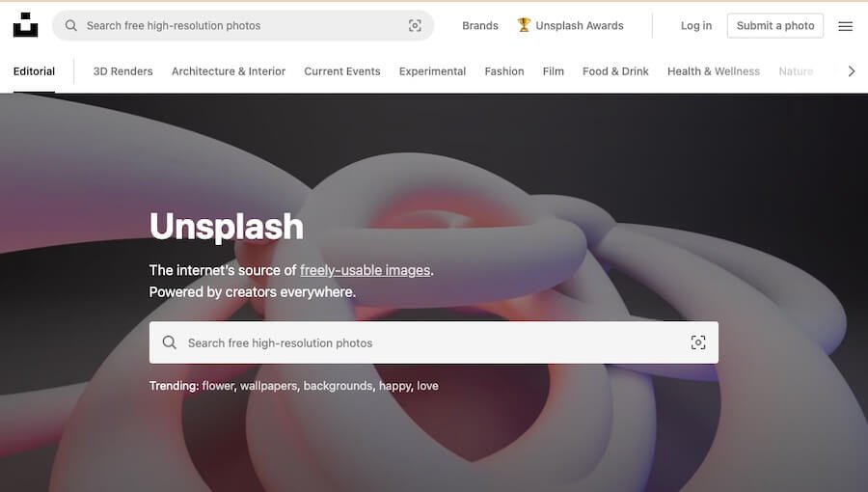Follow the freely-usable images link
The height and width of the screenshot is (492, 868).
coord(365,270)
